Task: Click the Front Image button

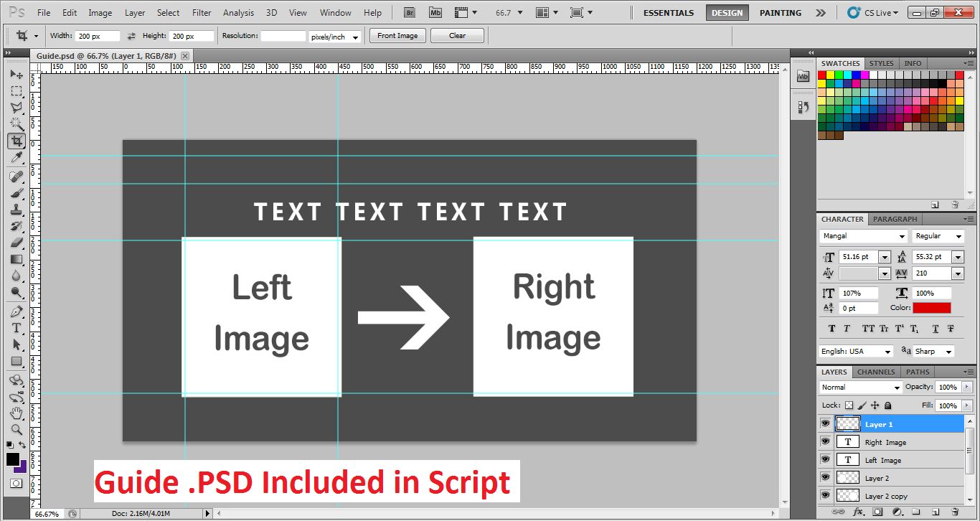Action: tap(397, 36)
